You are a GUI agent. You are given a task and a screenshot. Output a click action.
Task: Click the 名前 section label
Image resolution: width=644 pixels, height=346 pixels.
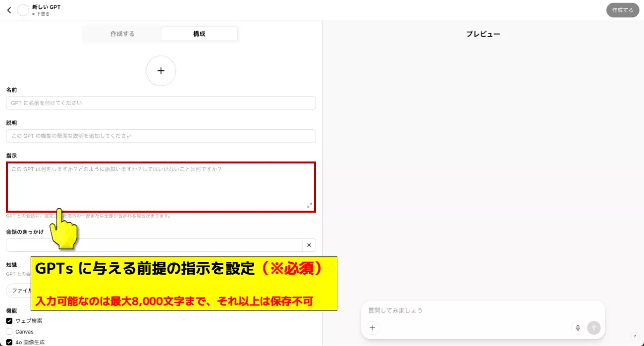(11, 90)
